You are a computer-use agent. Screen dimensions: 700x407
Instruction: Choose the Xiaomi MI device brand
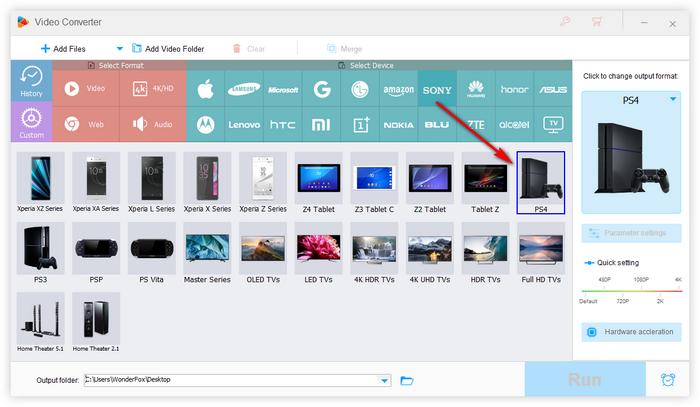pyautogui.click(x=321, y=125)
